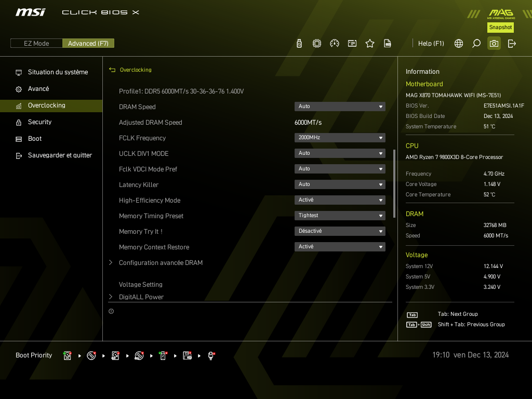Open the DRAM Speed dropdown
The image size is (532, 399).
point(340,107)
